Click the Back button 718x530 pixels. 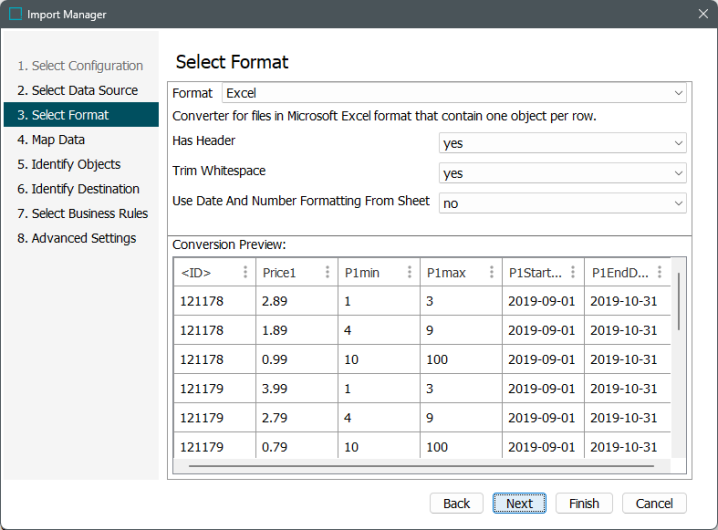pyautogui.click(x=457, y=503)
